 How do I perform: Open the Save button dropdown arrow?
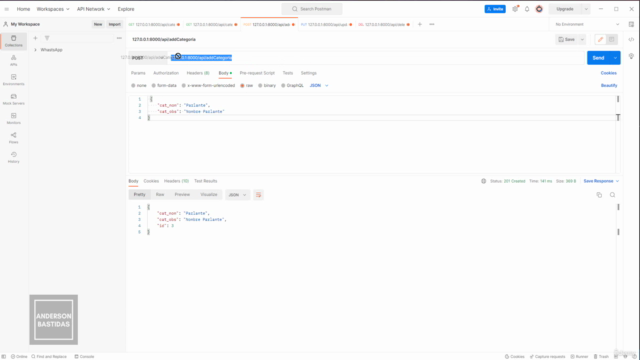582,40
